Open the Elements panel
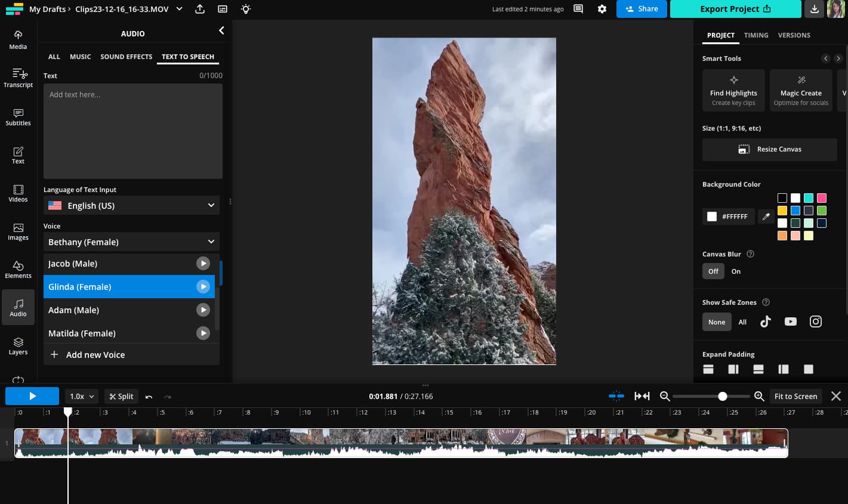The height and width of the screenshot is (504, 848). [x=18, y=269]
